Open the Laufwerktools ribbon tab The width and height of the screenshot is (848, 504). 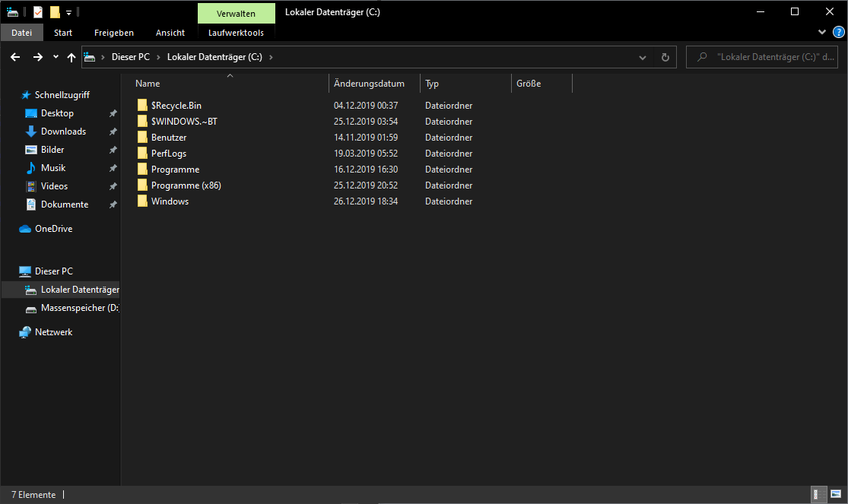click(237, 33)
